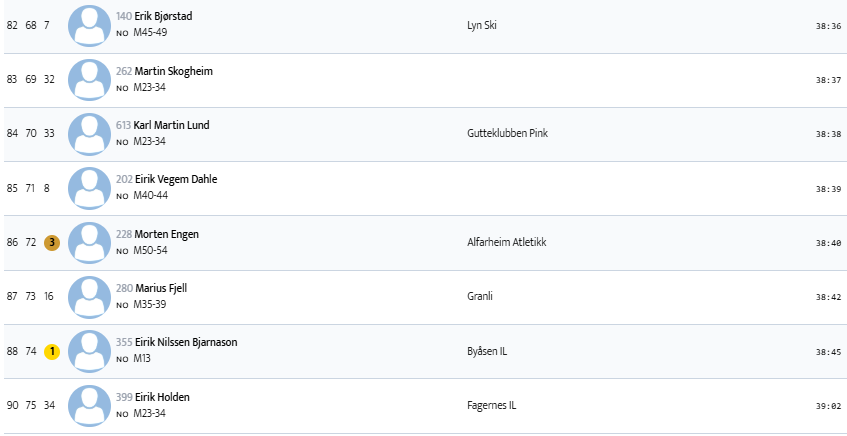Open Morten Engen's result details
847x436 pixels.
coord(166,234)
